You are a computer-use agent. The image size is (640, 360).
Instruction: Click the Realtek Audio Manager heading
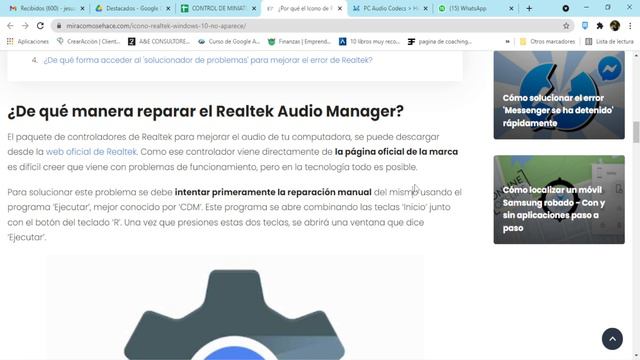[x=205, y=111]
